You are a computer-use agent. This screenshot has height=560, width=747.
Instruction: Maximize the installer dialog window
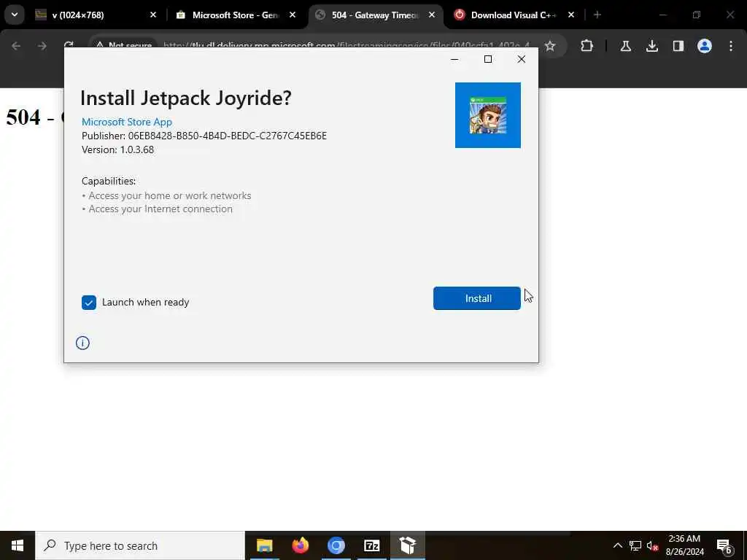click(x=488, y=59)
